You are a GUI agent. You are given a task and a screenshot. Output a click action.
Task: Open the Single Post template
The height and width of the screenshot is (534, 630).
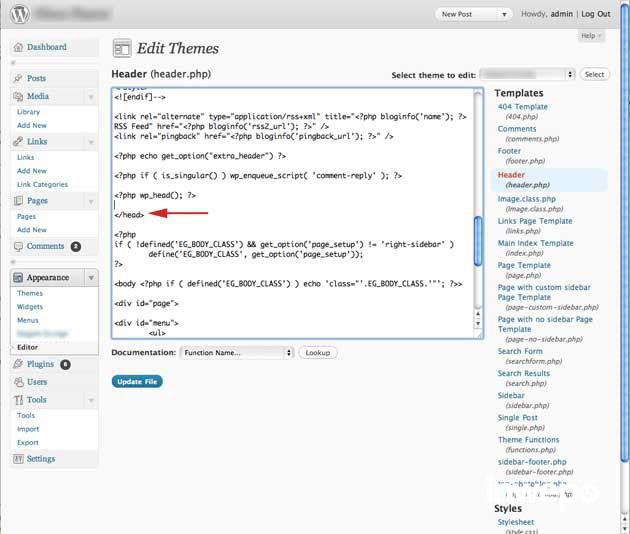click(518, 417)
